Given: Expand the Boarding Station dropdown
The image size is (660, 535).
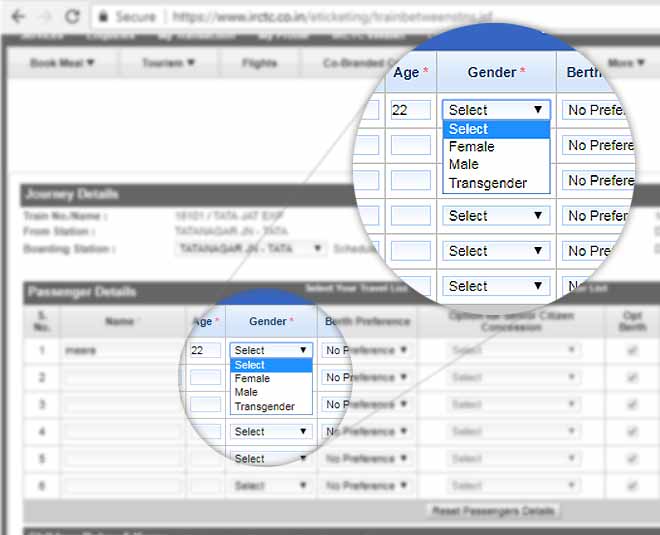Looking at the screenshot, I should [250, 248].
